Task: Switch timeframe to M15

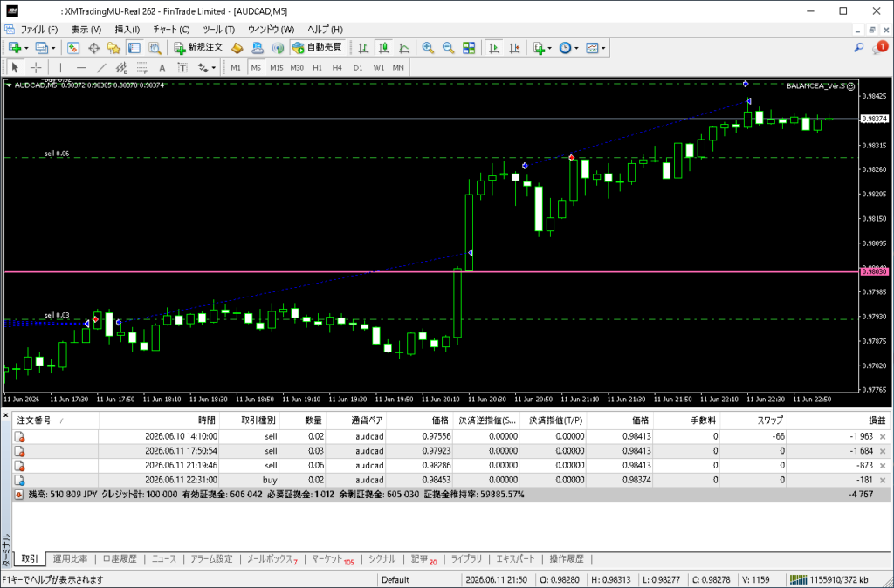Action: point(277,68)
